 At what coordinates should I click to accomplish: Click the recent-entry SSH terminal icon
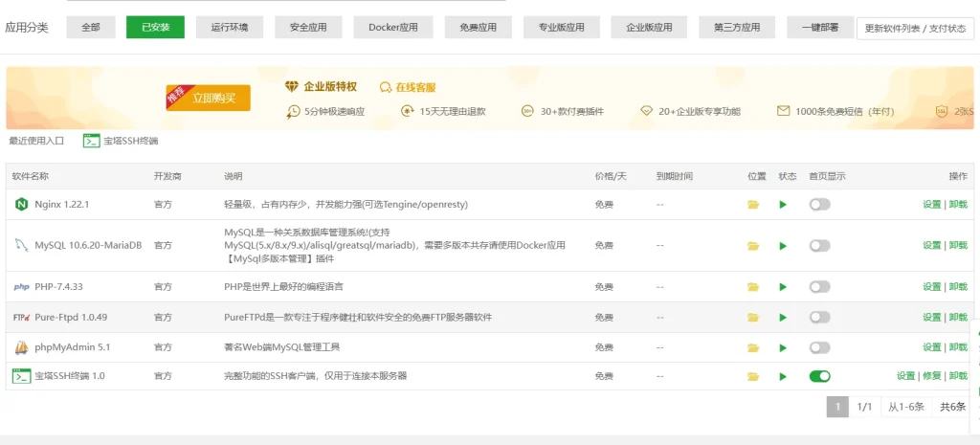point(92,141)
